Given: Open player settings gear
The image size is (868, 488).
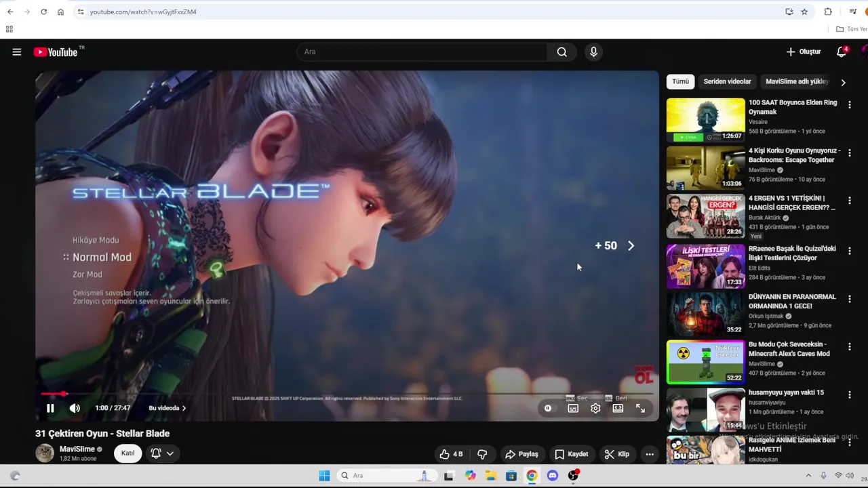Looking at the screenshot, I should (595, 408).
